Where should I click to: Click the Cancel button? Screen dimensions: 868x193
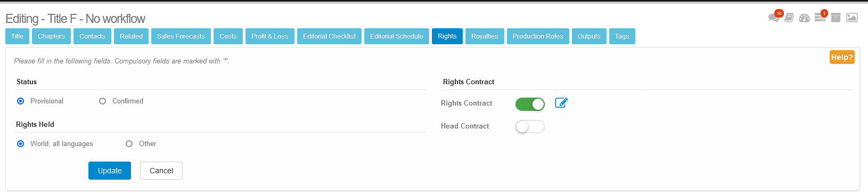[161, 171]
